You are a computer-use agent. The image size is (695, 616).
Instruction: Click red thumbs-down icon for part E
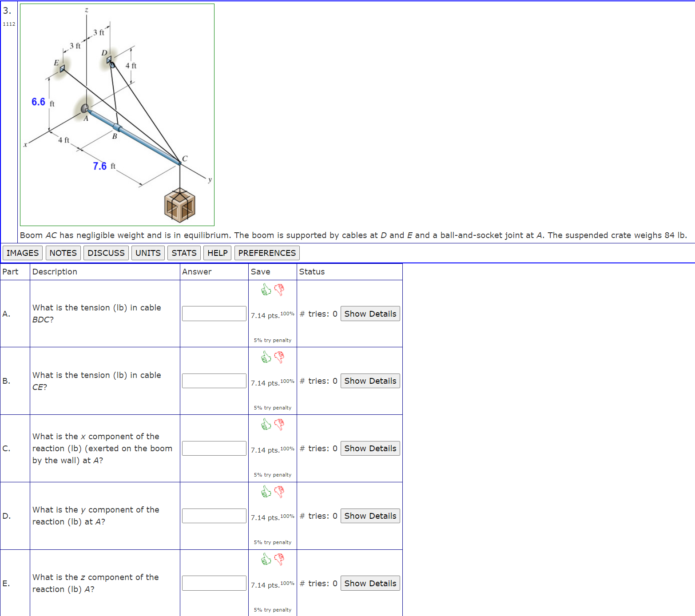tap(279, 559)
